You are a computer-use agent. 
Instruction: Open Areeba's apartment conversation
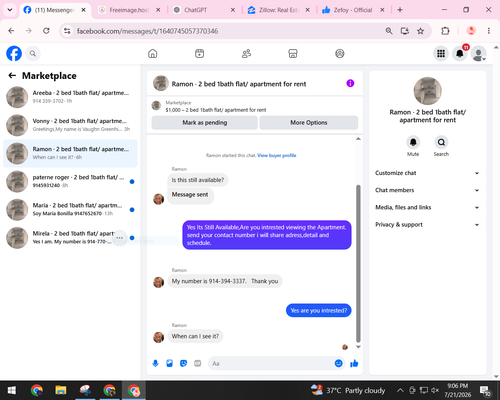click(x=70, y=97)
